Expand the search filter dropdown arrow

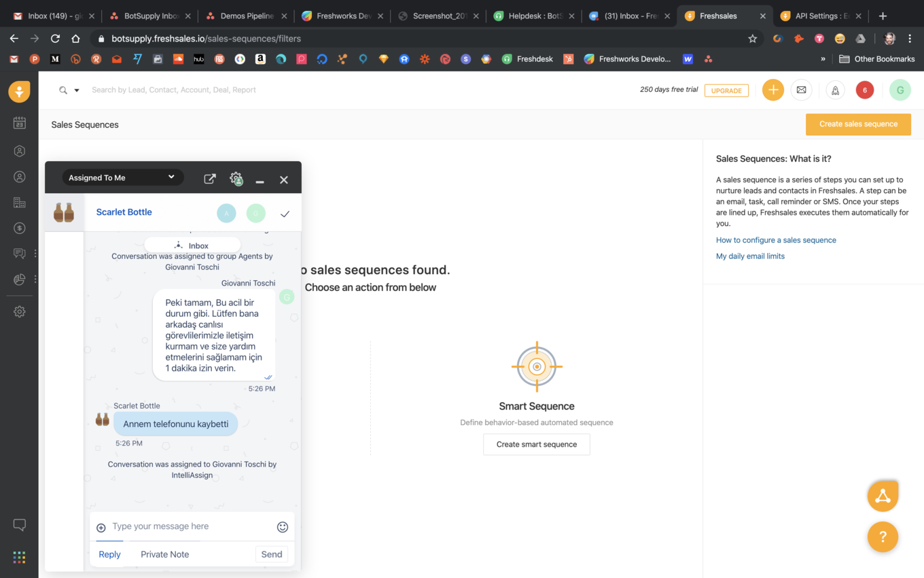75,90
